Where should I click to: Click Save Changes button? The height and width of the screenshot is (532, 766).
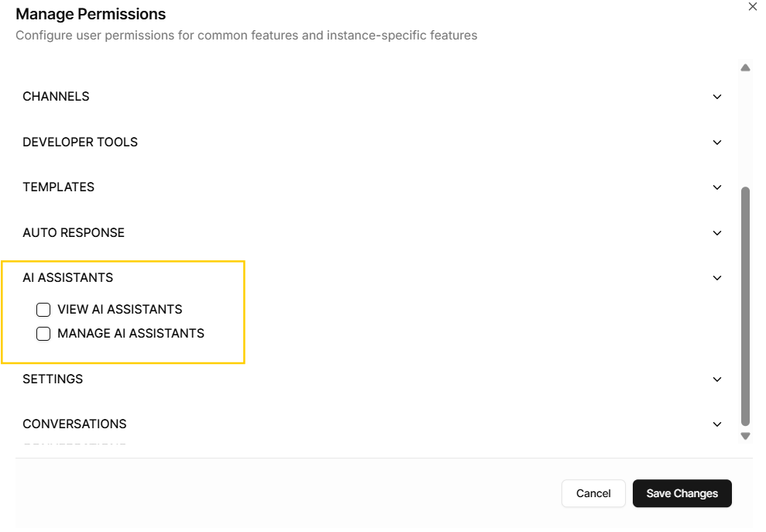coord(682,493)
